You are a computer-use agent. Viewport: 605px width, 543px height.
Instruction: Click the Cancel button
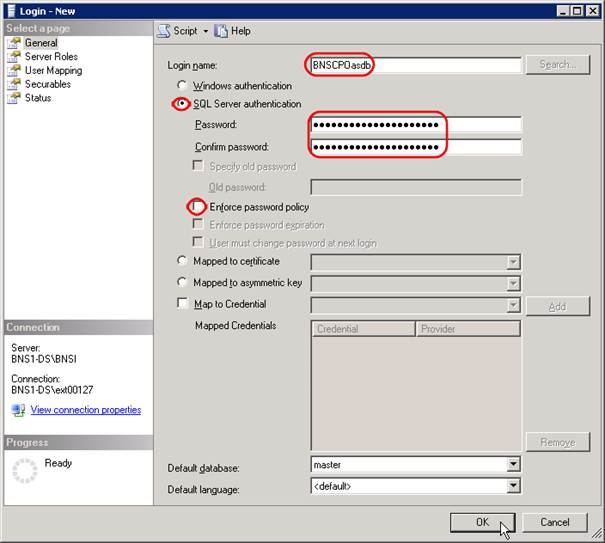555,523
